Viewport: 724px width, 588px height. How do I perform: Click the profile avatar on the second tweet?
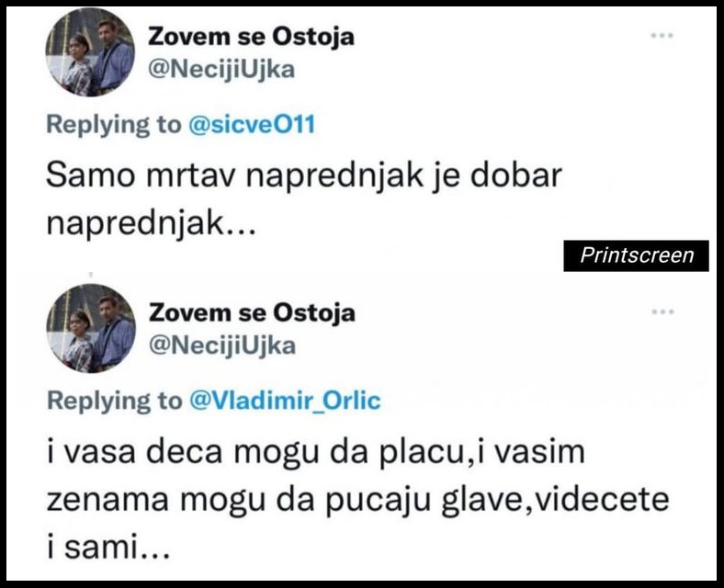(90, 329)
